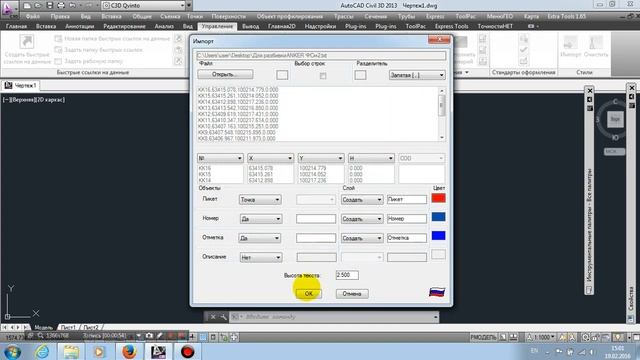640x360 pixels.
Task: Open Firefox from the taskbar
Action: pyautogui.click(x=129, y=351)
